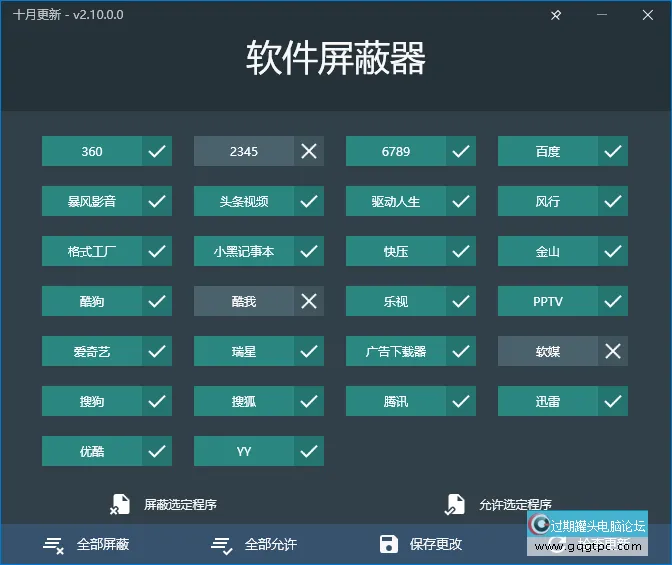
Task: Click the checkmark icon beside 乐视
Action: coord(461,301)
